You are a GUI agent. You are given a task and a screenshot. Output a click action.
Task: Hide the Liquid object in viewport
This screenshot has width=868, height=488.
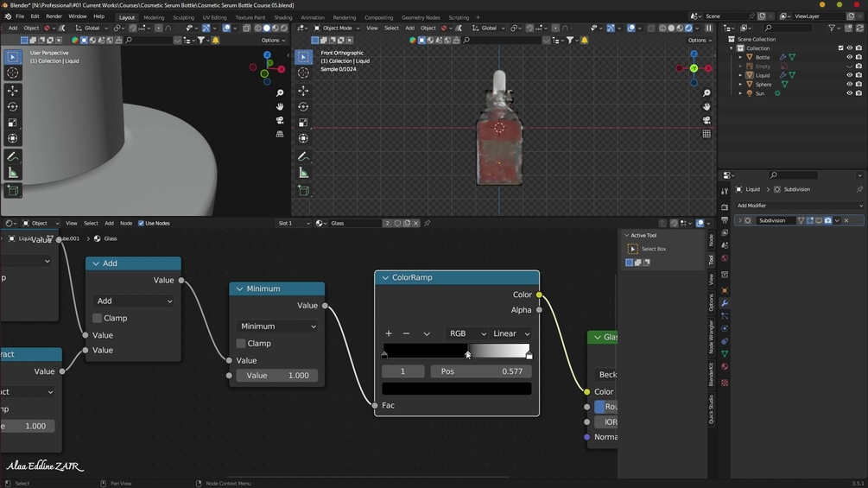850,75
